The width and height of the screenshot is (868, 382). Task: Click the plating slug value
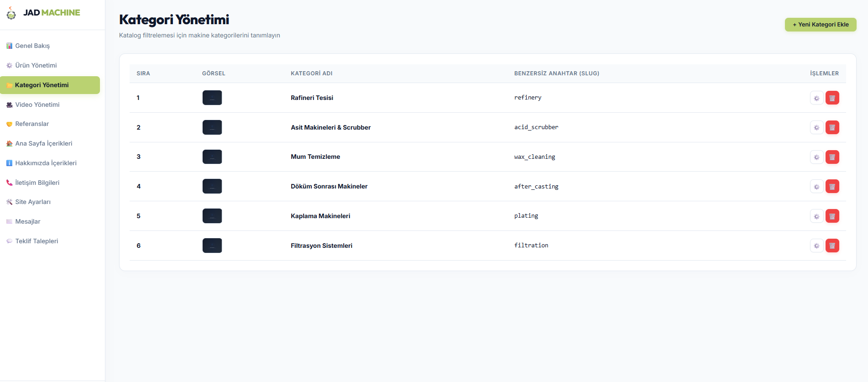click(x=526, y=216)
